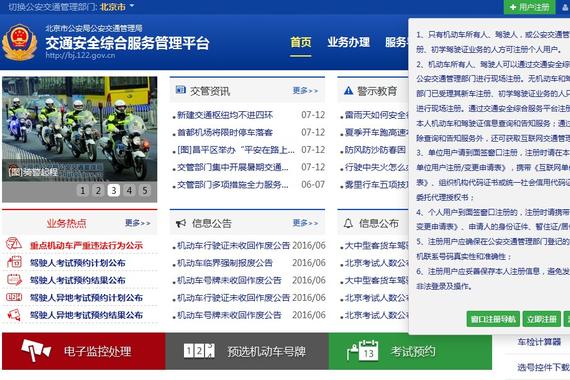Click icon beside 驾驶人异地考试预约结果公布
Viewport: 570px width, 380px height.
(14, 315)
